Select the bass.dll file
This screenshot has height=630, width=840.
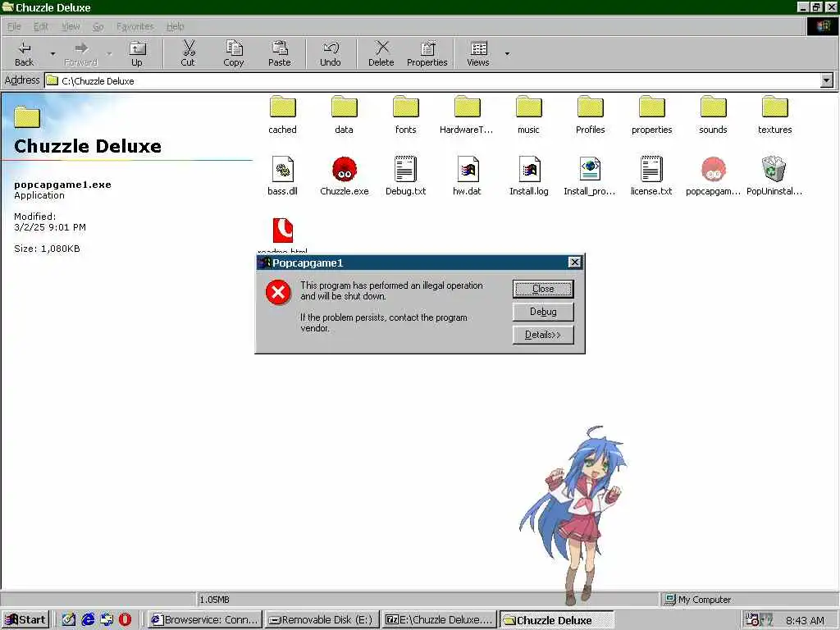coord(282,176)
